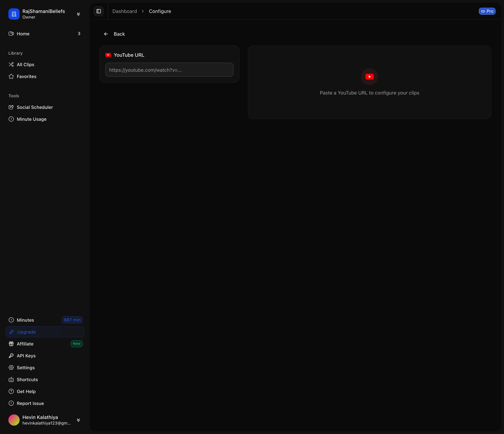The width and height of the screenshot is (504, 434).
Task: Click the Hevin Kalathiya gradient avatar
Action: click(x=14, y=420)
